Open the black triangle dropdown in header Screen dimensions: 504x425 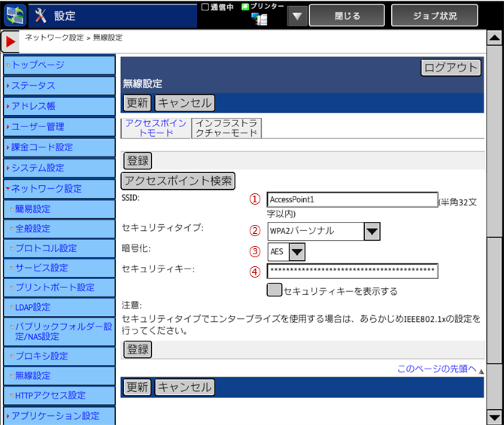point(297,16)
